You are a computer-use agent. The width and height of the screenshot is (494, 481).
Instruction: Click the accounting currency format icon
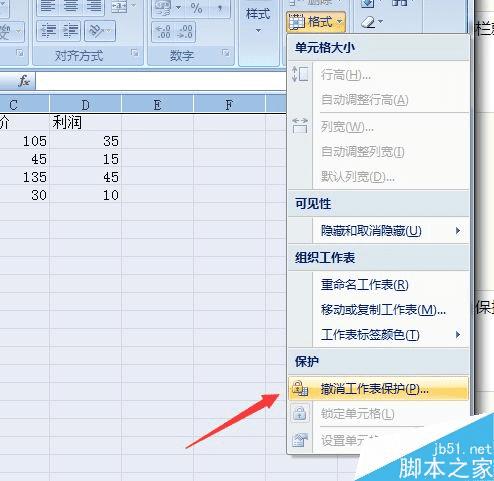click(162, 8)
